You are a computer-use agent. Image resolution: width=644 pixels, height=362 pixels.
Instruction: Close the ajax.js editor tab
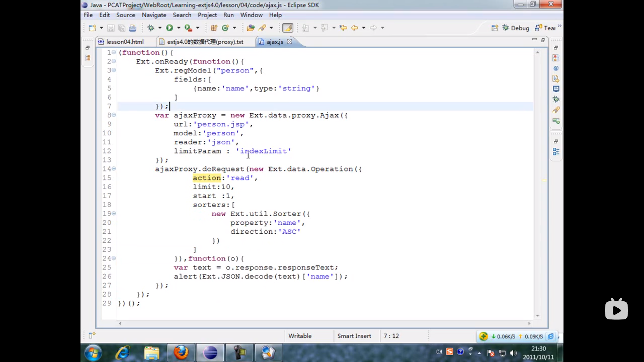click(x=289, y=42)
